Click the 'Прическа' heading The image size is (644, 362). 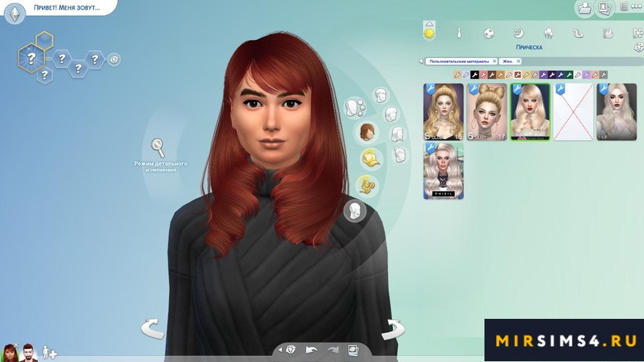(x=529, y=48)
